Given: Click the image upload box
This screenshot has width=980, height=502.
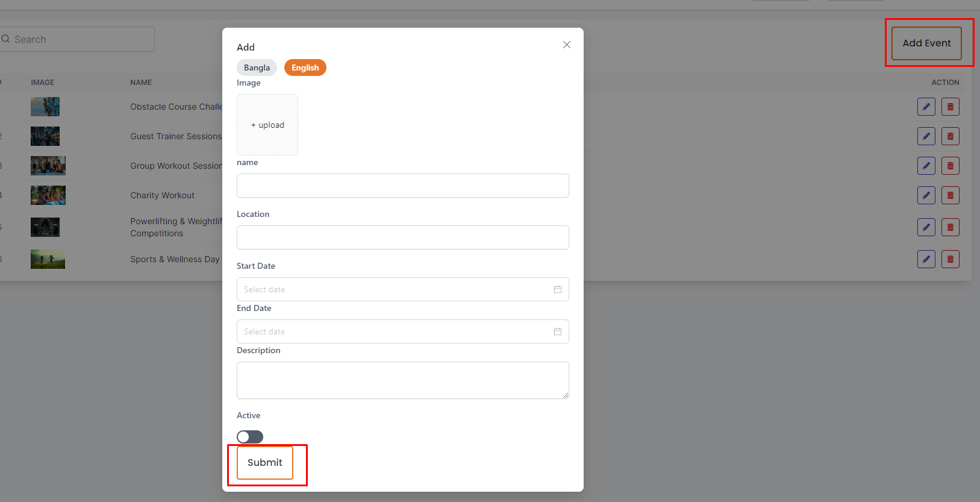Looking at the screenshot, I should (267, 125).
